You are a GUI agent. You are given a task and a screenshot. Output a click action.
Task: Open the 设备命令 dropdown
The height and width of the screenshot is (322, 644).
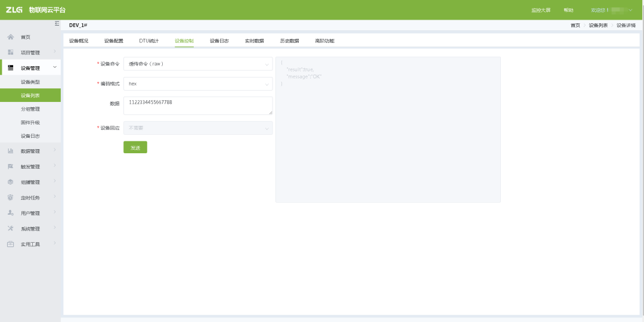click(198, 64)
